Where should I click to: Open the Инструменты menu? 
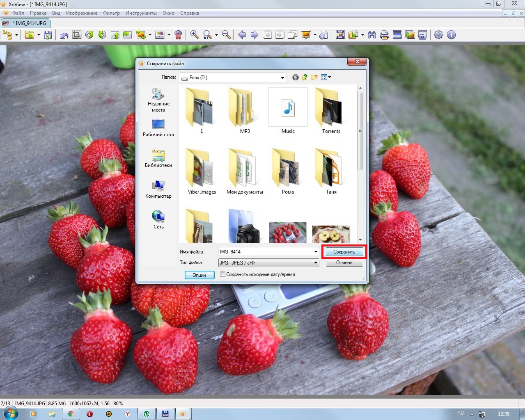coord(141,13)
